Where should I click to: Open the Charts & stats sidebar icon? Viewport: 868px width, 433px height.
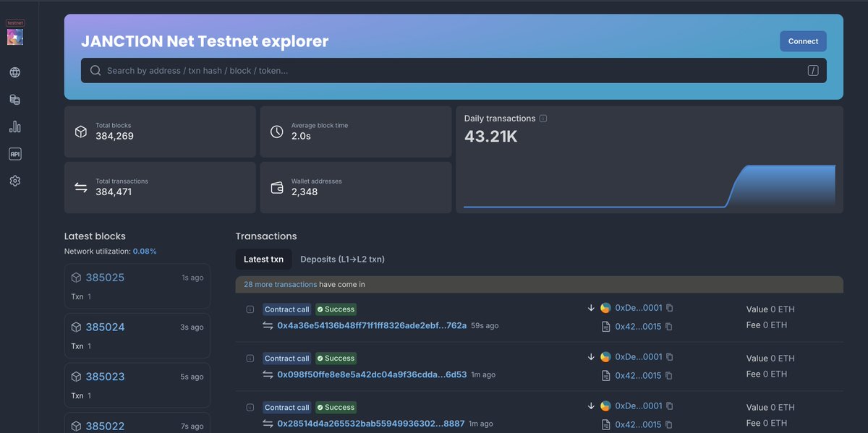point(15,127)
